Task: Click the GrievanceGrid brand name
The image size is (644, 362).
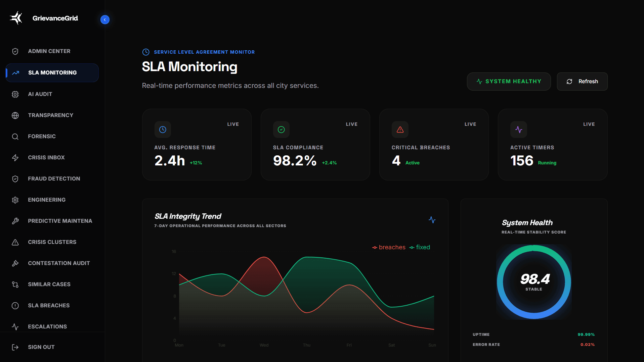Action: [55, 18]
